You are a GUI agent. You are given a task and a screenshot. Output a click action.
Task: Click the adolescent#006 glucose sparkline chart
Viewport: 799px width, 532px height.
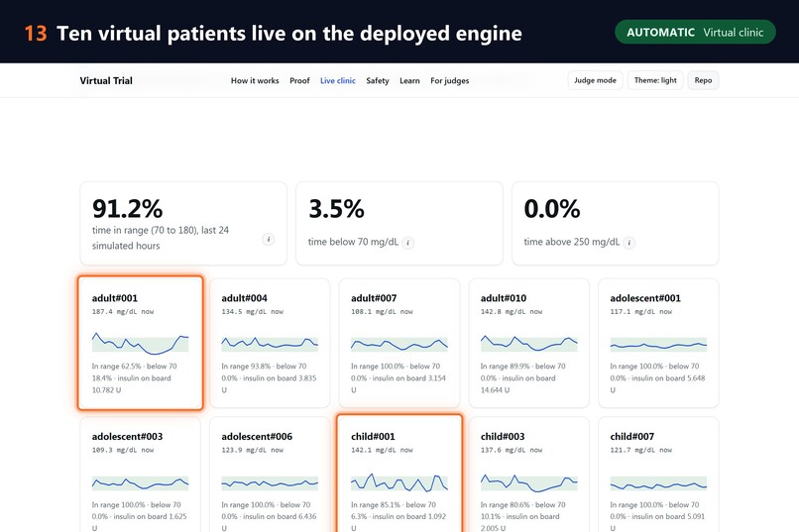click(270, 483)
